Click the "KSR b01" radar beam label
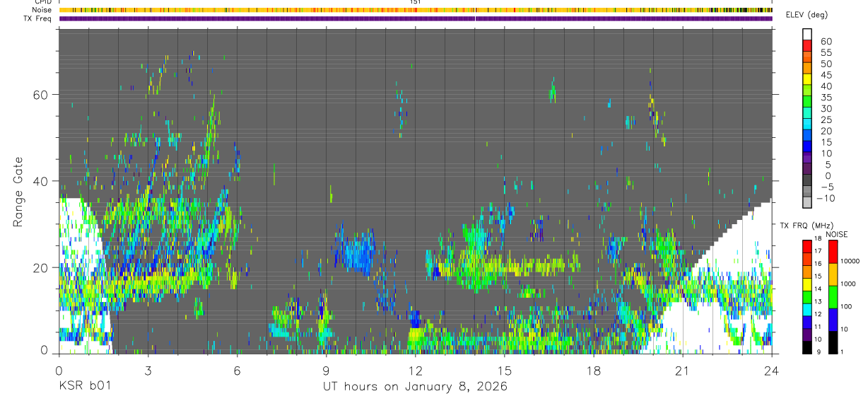This screenshot has width=868, height=401. coord(84,386)
